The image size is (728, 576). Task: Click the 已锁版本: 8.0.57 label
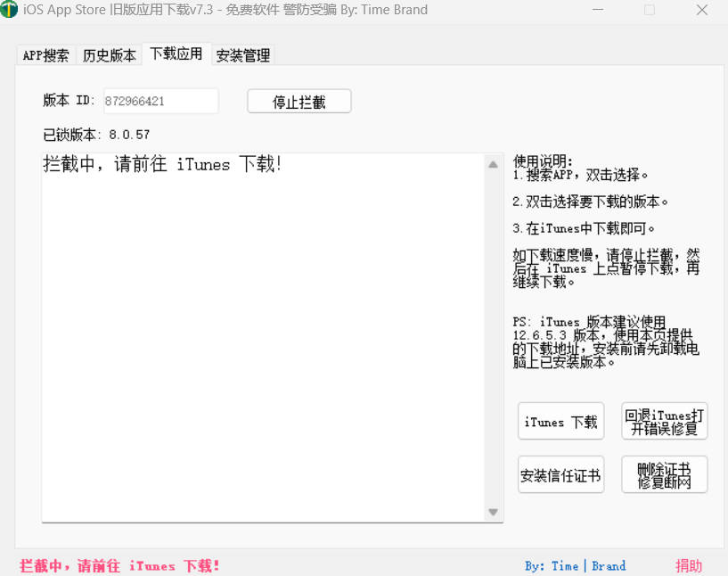click(96, 135)
